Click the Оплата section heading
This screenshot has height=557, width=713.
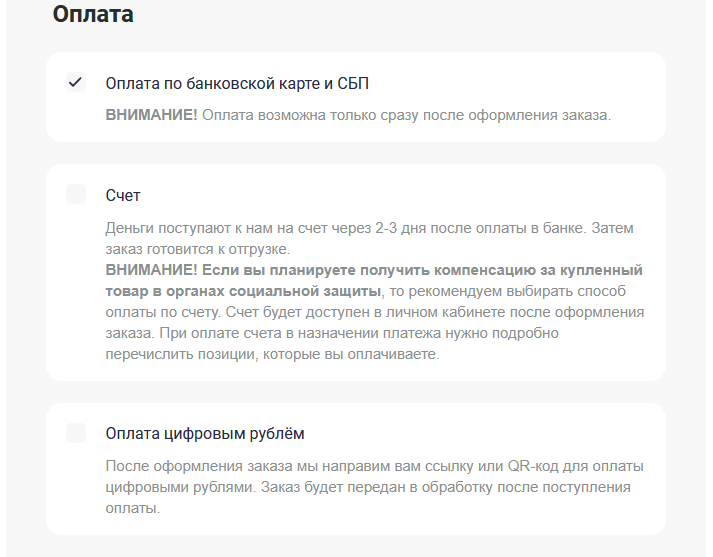click(x=93, y=14)
